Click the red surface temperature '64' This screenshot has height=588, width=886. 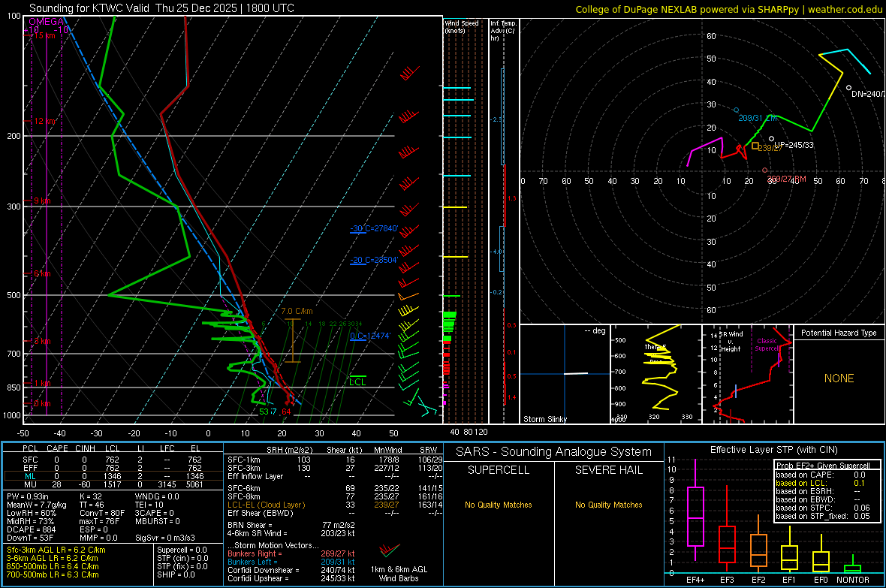tap(287, 412)
